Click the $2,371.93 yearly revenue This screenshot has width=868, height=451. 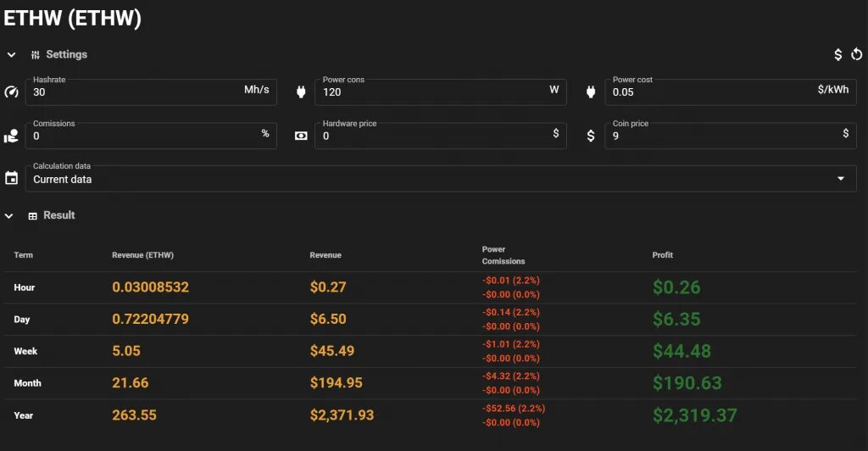(x=342, y=415)
